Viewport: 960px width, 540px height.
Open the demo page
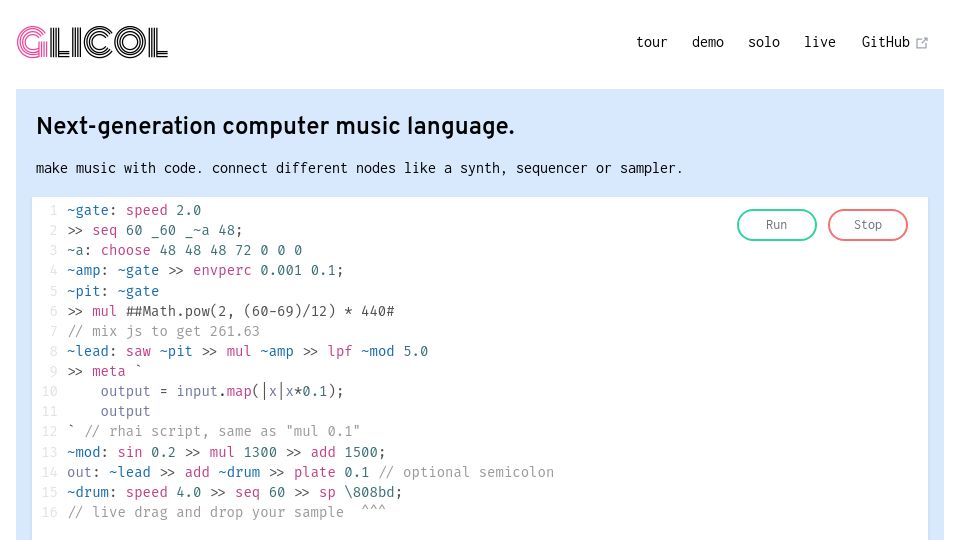708,42
